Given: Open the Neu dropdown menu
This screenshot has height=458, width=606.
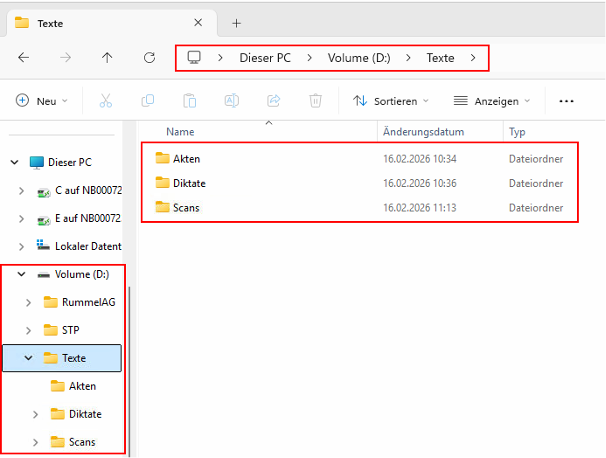Looking at the screenshot, I should pos(42,101).
